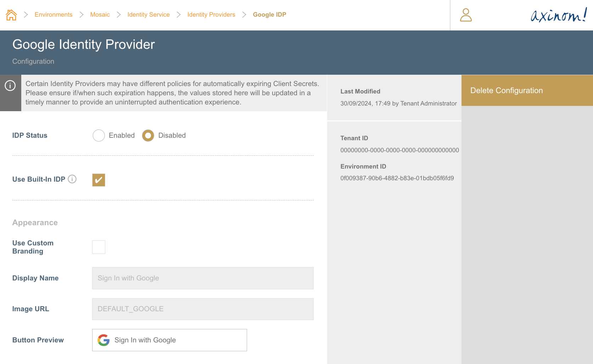This screenshot has height=364, width=593.
Task: Uncheck the Use Built-In IDP checkbox
Action: point(99,180)
